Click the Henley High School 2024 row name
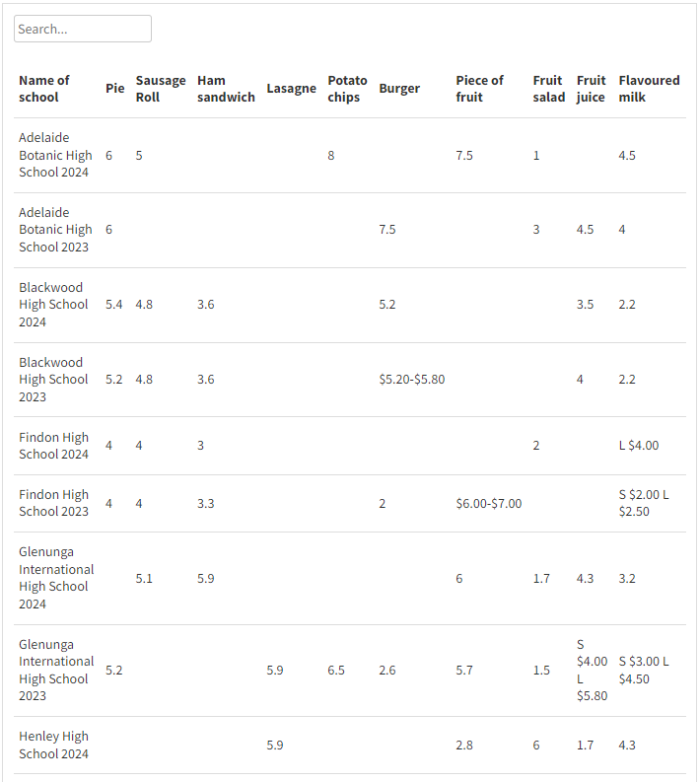700x782 pixels. click(53, 745)
